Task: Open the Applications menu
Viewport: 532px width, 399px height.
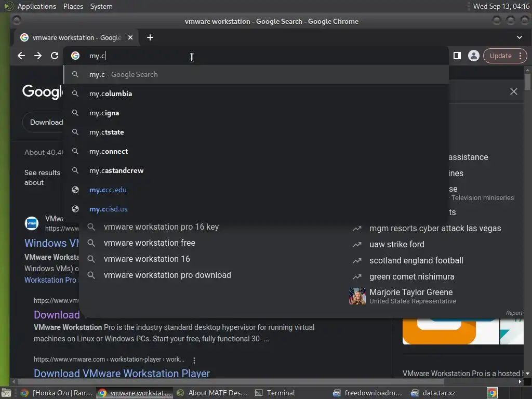Action: [37, 6]
